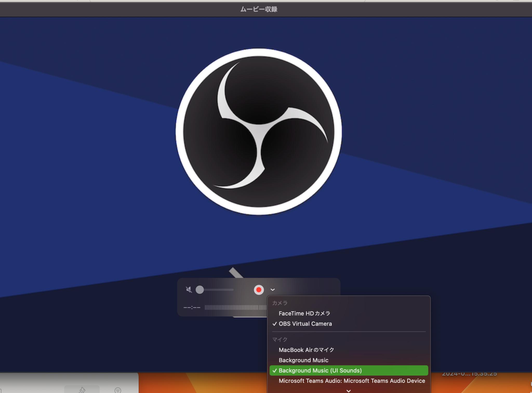Choose Microsoft Teams Audio Device microphone

(x=349, y=381)
